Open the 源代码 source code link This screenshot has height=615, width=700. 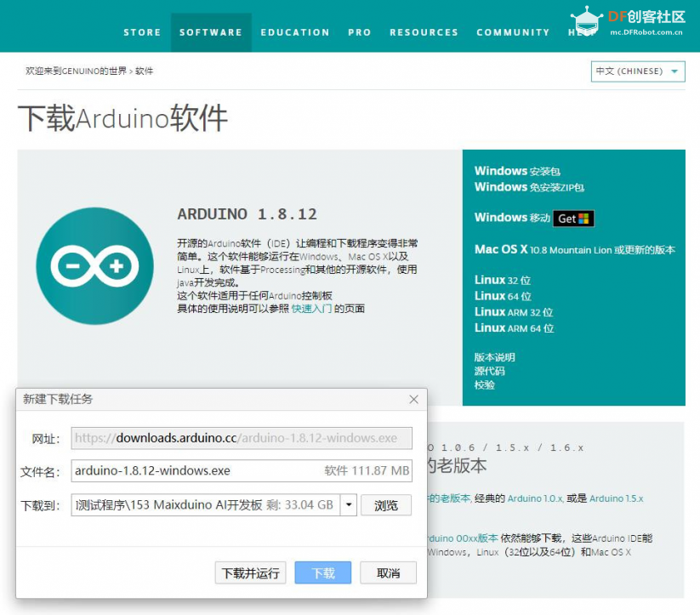coord(490,371)
